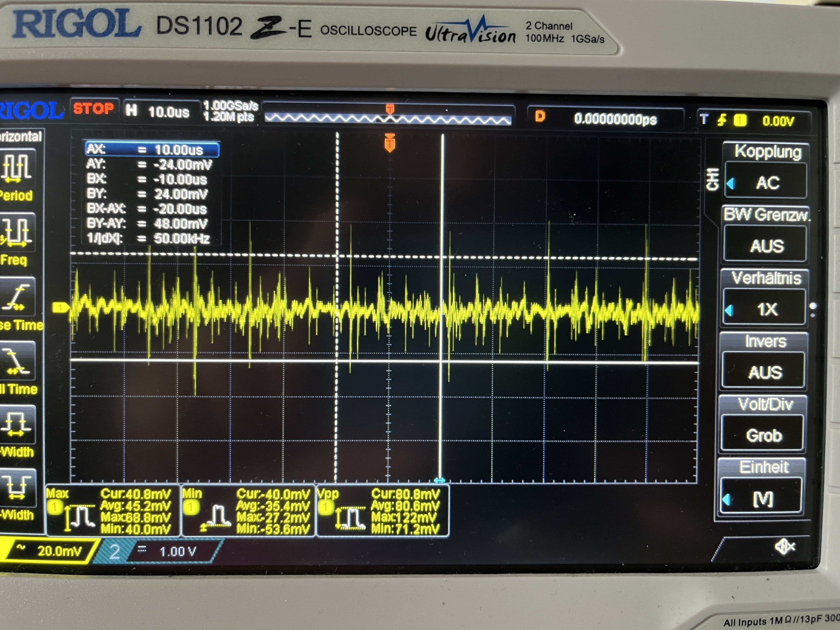This screenshot has height=630, width=840.
Task: Open the Einheit [V] selector
Action: click(762, 499)
